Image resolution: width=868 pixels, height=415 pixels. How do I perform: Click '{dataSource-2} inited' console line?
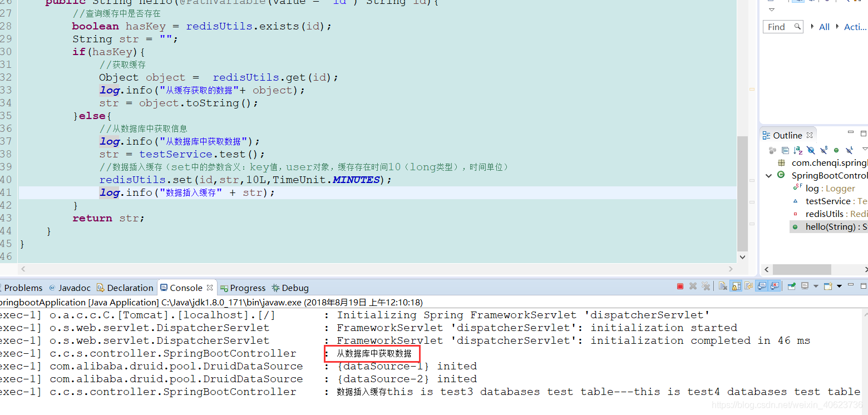(x=407, y=379)
